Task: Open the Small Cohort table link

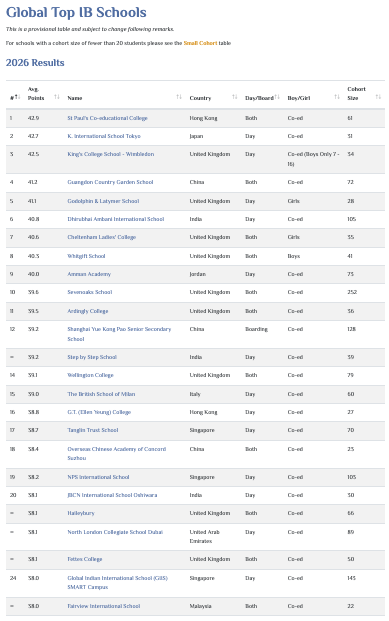Action: 200,43
